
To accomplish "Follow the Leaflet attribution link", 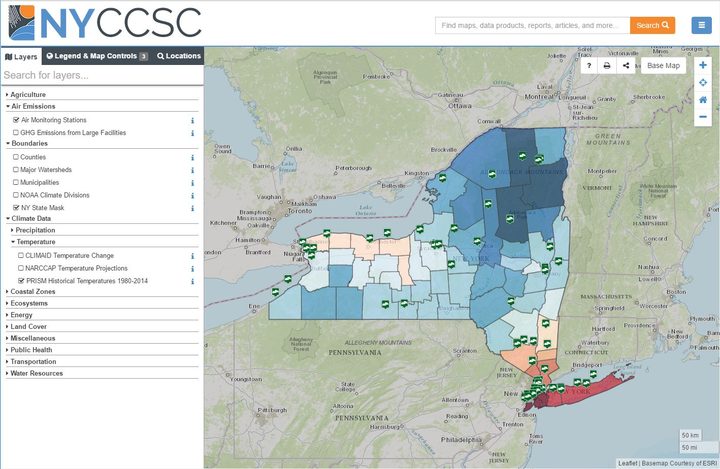I will (627, 463).
